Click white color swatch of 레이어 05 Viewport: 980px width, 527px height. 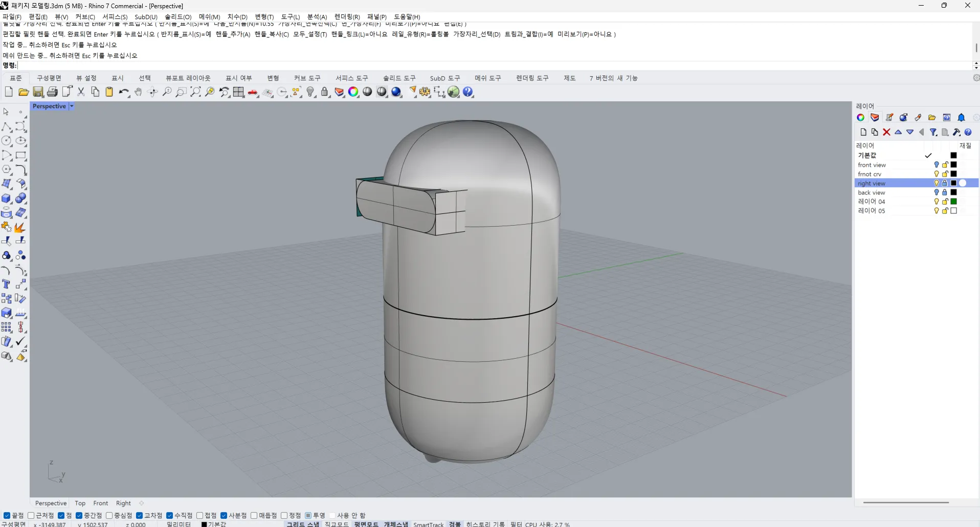[x=953, y=211]
